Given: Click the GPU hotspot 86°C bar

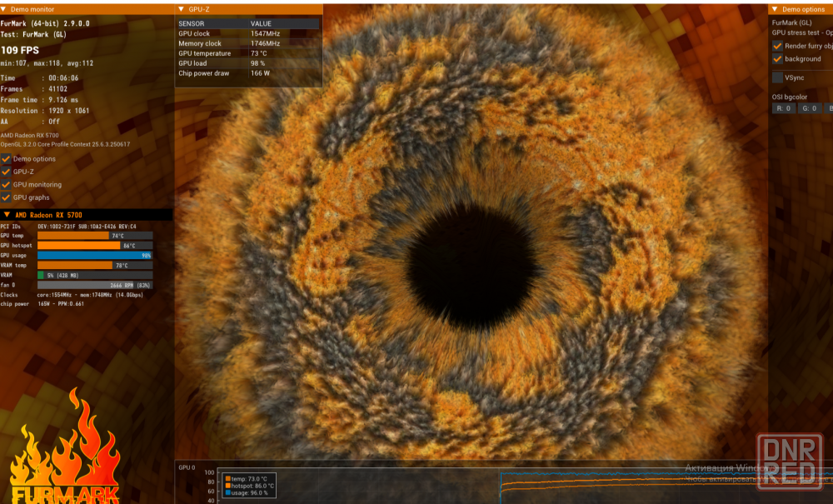Looking at the screenshot, I should click(x=95, y=246).
